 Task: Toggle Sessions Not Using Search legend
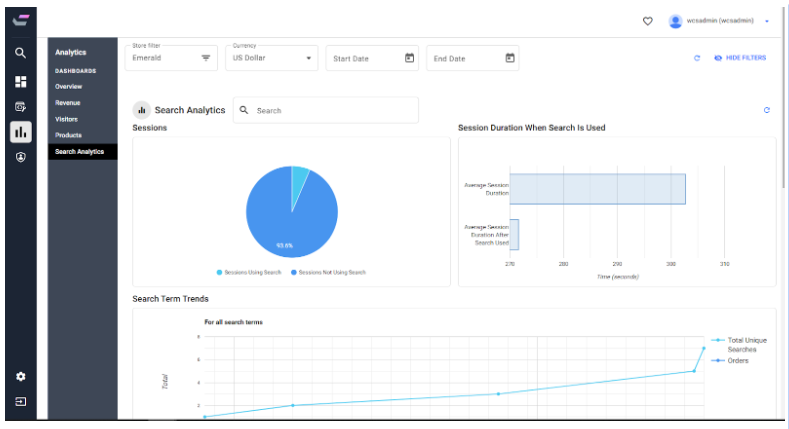pos(329,273)
